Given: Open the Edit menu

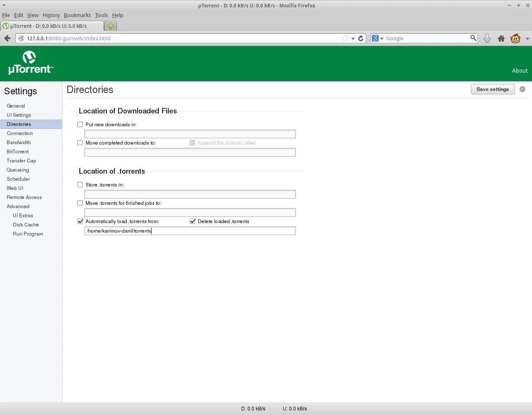Looking at the screenshot, I should click(19, 15).
